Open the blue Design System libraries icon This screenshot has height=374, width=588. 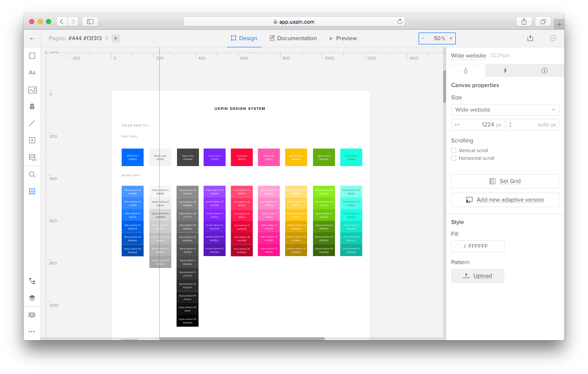[x=32, y=191]
